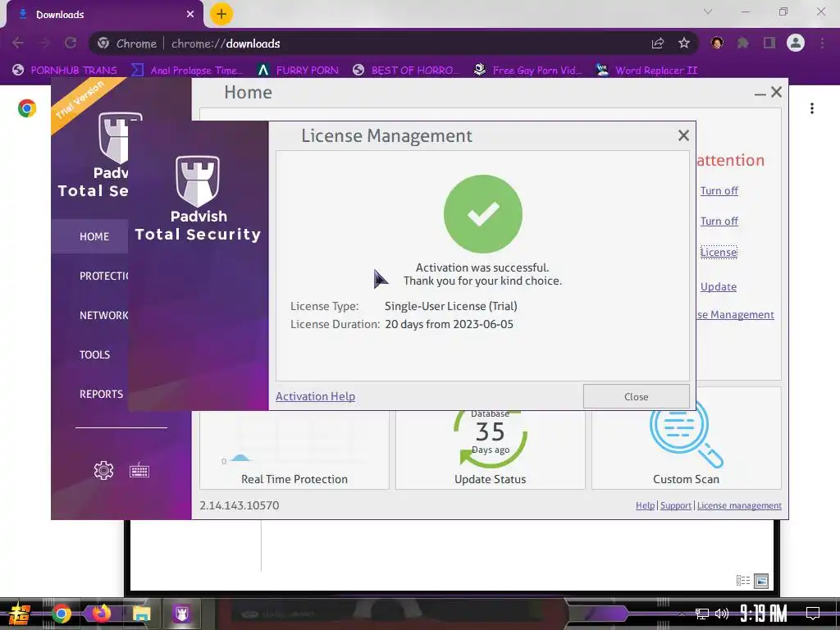The width and height of the screenshot is (840, 630).
Task: Click the License link in attention list
Action: click(x=719, y=253)
